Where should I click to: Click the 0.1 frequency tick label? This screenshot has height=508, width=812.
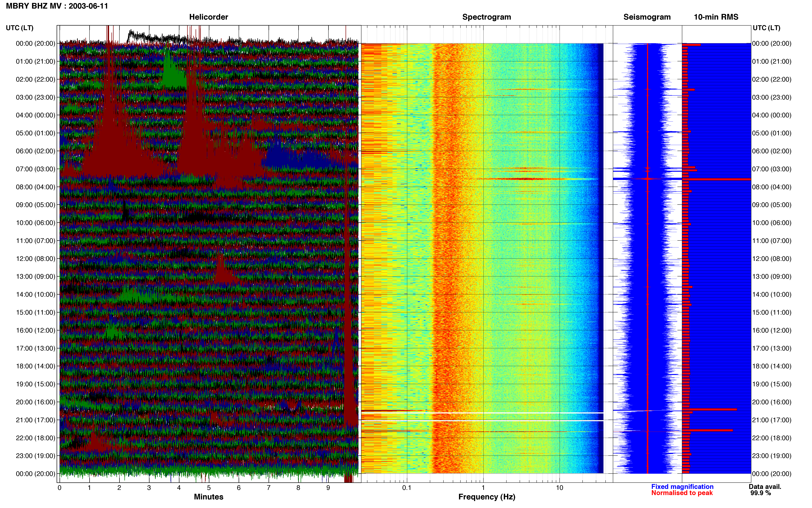[407, 487]
